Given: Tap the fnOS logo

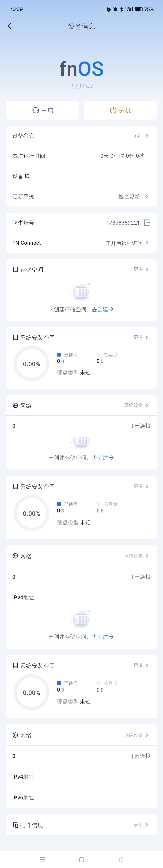Looking at the screenshot, I should pyautogui.click(x=81, y=69).
